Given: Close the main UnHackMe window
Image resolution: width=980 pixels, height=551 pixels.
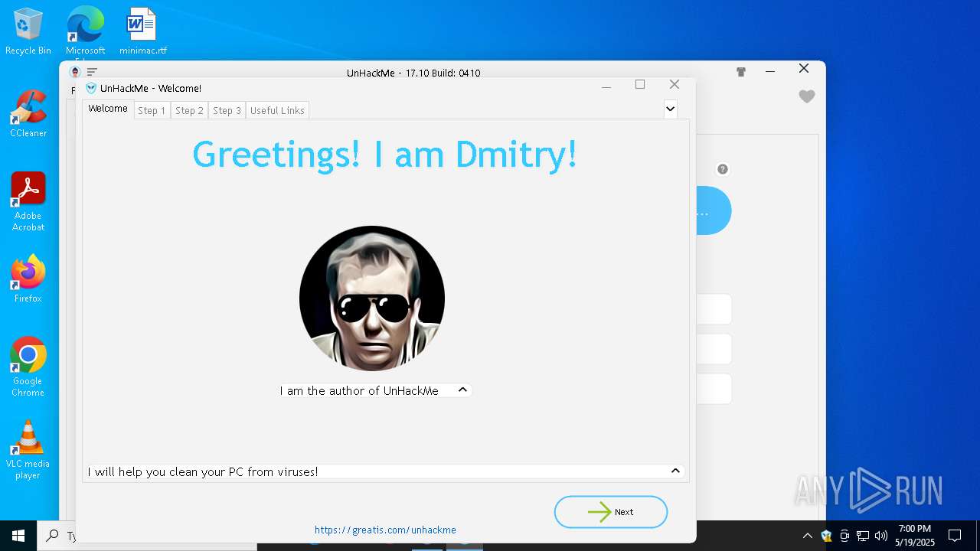Looking at the screenshot, I should [804, 69].
